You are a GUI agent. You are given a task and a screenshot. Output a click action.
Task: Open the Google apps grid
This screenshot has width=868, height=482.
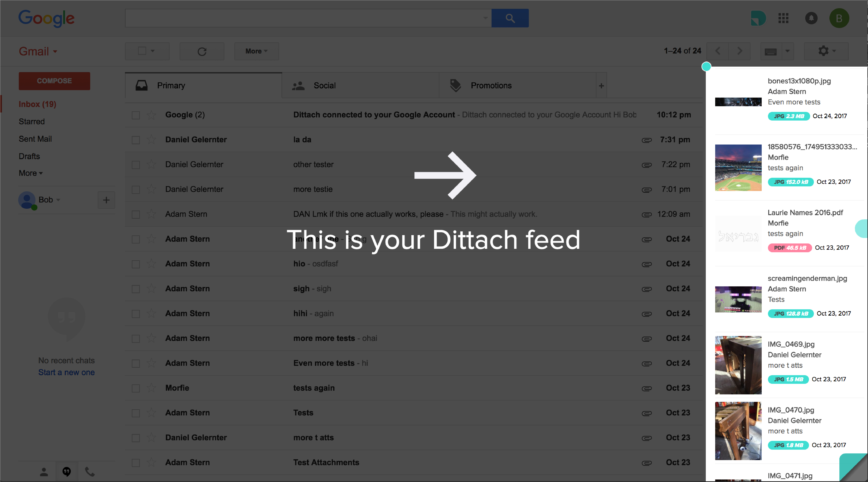pyautogui.click(x=783, y=18)
